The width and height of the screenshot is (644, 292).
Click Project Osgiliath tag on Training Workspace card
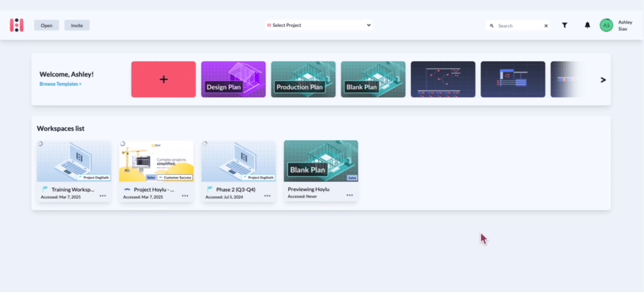click(x=93, y=178)
